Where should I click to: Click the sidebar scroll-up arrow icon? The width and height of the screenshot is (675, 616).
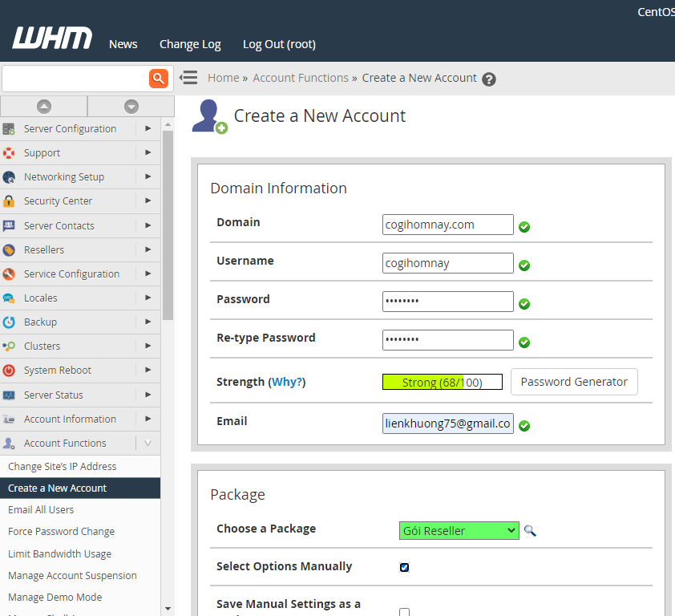[x=44, y=106]
